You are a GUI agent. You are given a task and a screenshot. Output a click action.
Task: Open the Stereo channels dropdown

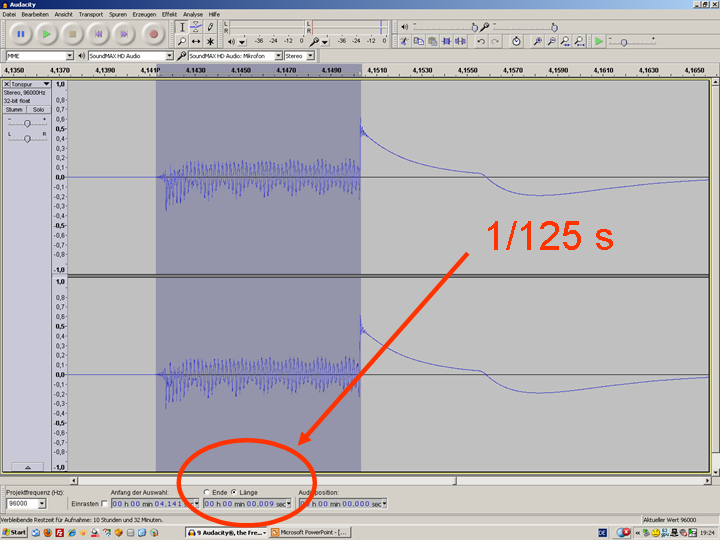tap(309, 56)
